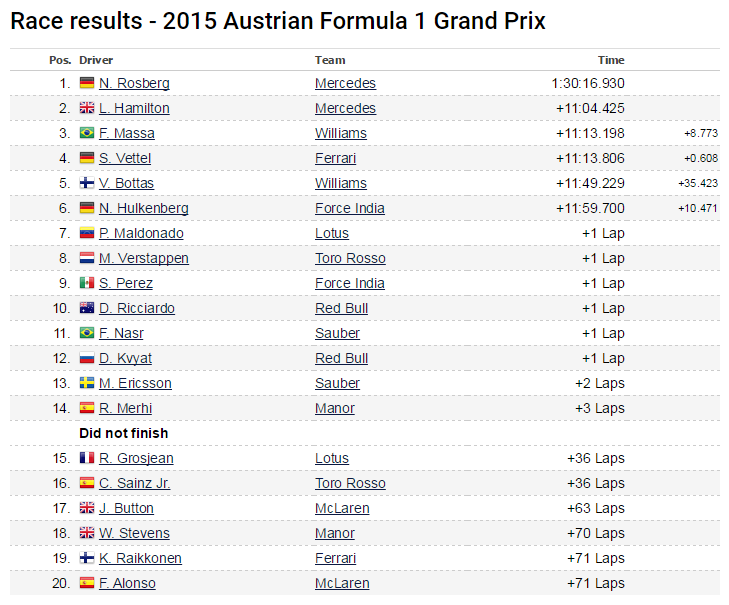The height and width of the screenshot is (605, 729).
Task: Click the Finnish flag beside V. Bottas
Action: tap(87, 183)
